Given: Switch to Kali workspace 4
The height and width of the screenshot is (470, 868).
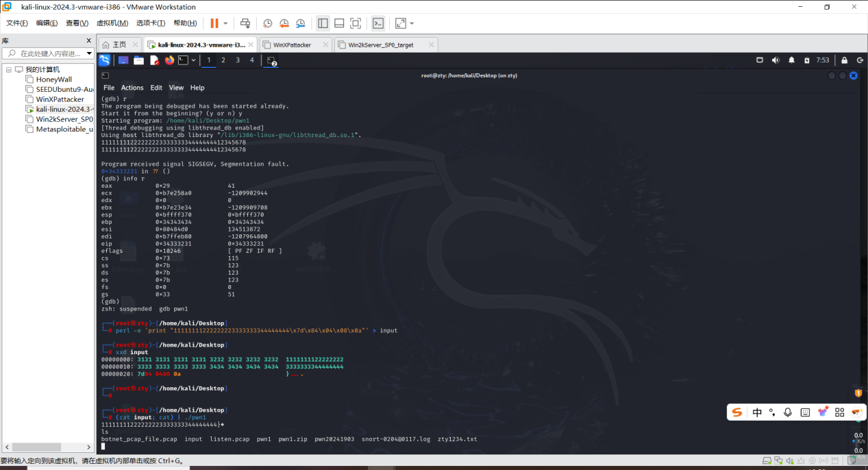Looking at the screenshot, I should (252, 60).
